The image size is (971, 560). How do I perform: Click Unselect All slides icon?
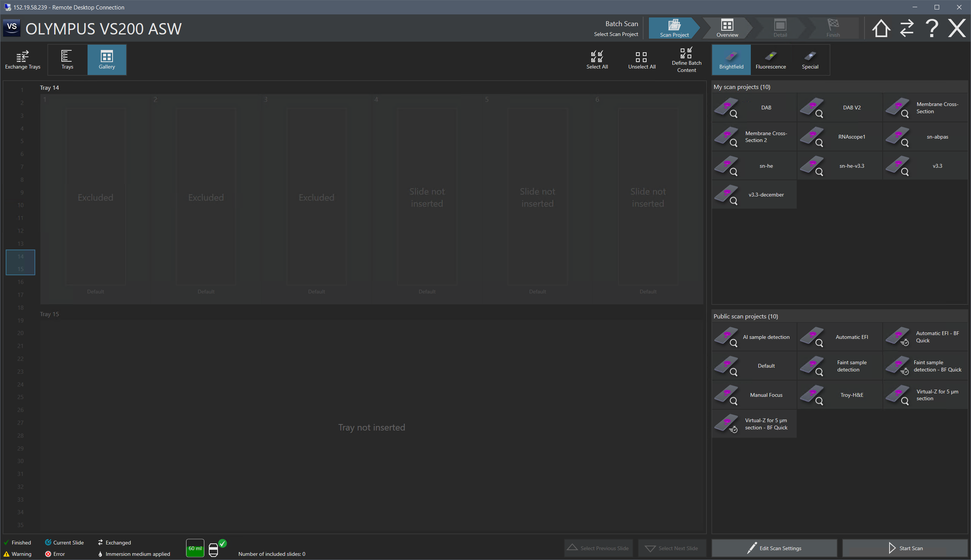642,59
